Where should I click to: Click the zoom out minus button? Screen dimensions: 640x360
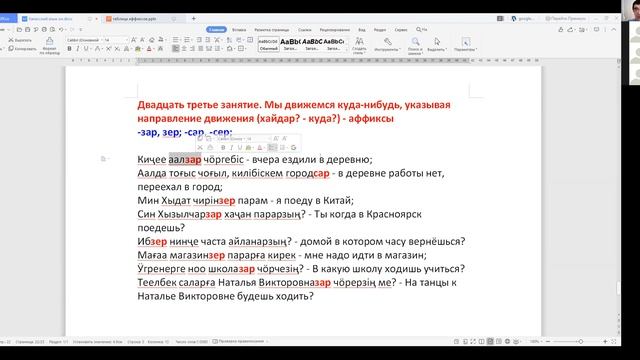click(x=548, y=341)
